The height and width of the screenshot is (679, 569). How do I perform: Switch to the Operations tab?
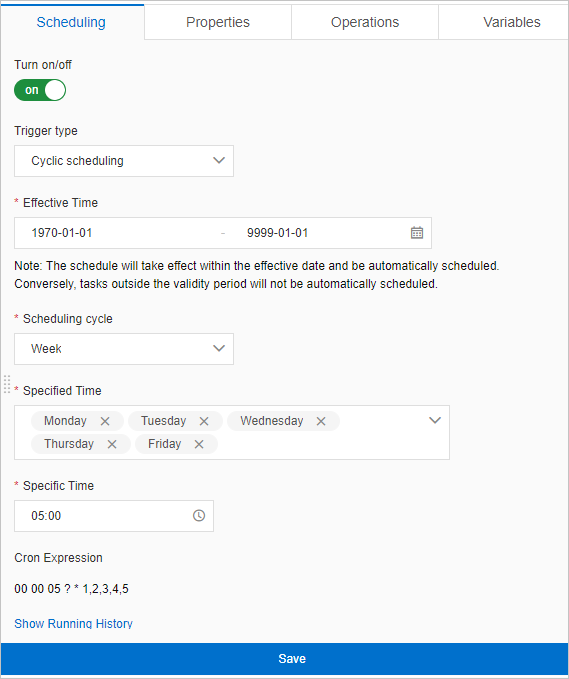(x=365, y=22)
